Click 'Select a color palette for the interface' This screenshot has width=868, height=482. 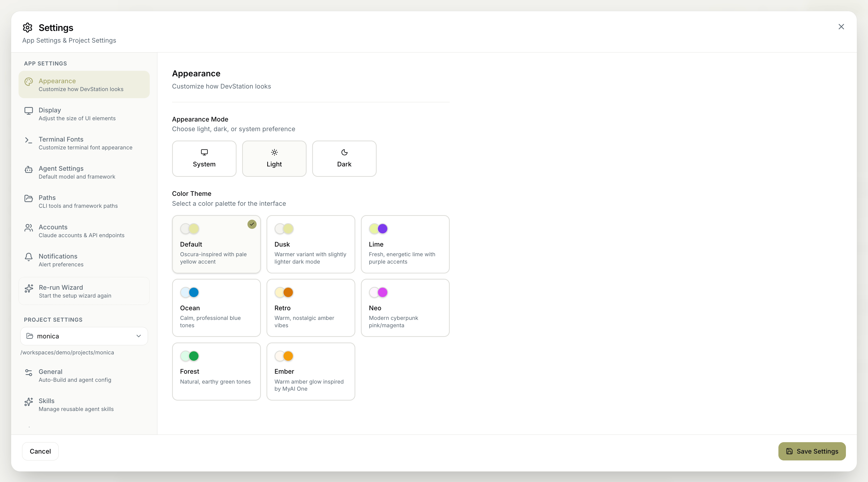pos(229,203)
